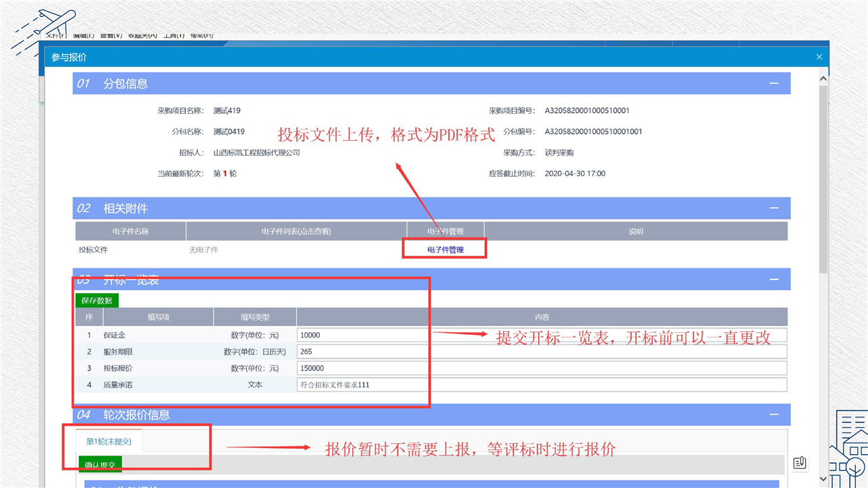Screen dimensions: 868x488
Task: Close the 参与报价 dialog
Action: point(819,58)
